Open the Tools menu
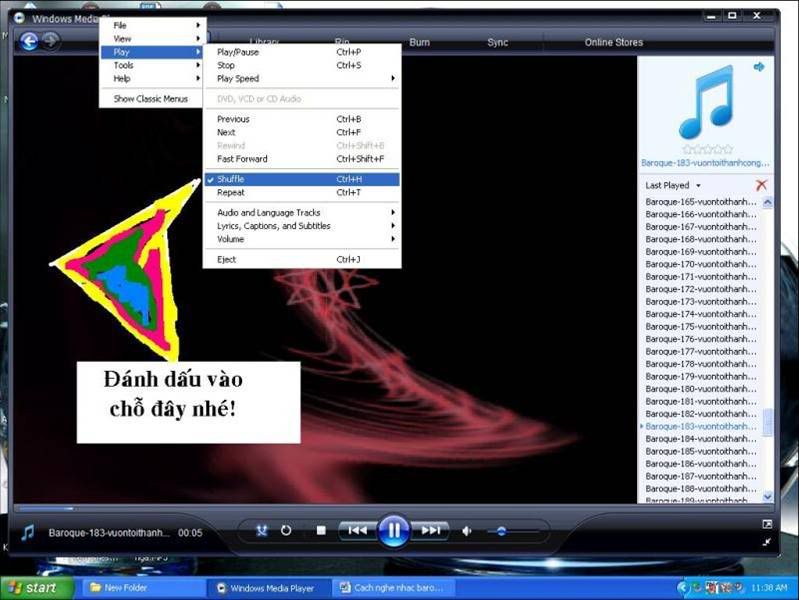Image resolution: width=799 pixels, height=600 pixels. click(x=151, y=65)
